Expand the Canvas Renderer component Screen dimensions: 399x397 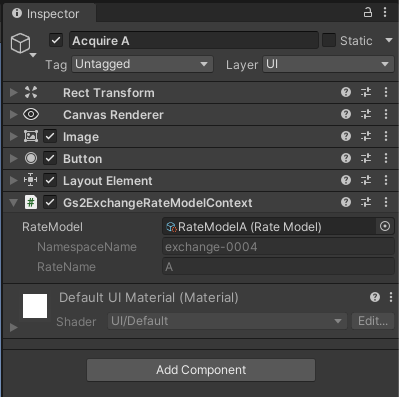(13, 114)
